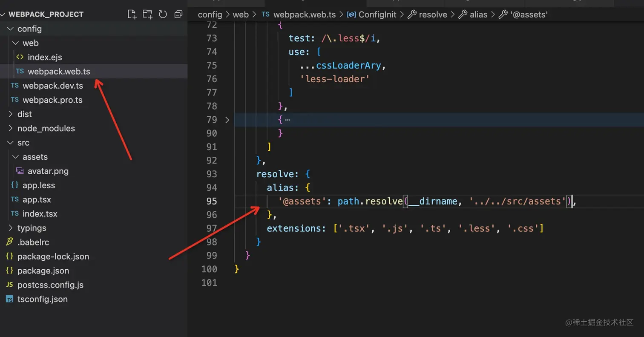644x337 pixels.
Task: Expand the node_modules folder
Action: (11, 128)
